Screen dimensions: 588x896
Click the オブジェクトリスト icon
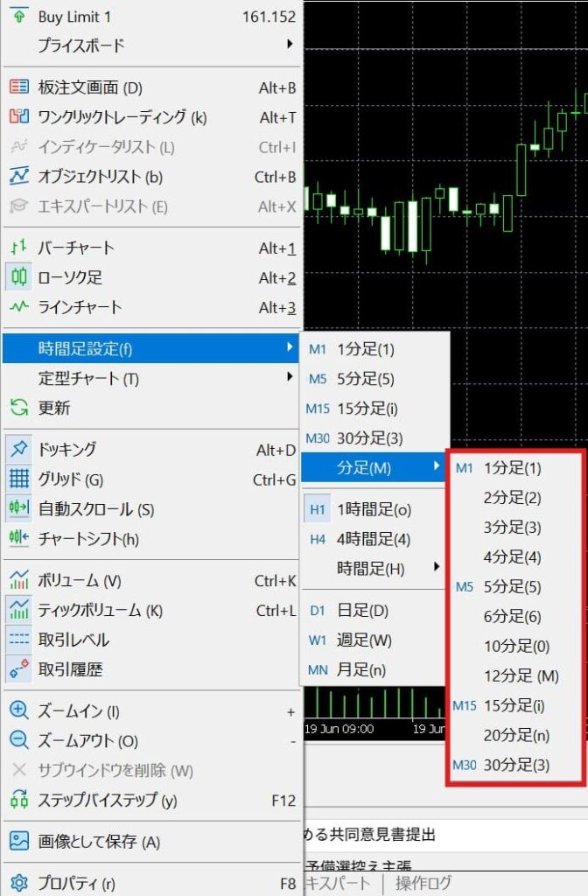(19, 176)
